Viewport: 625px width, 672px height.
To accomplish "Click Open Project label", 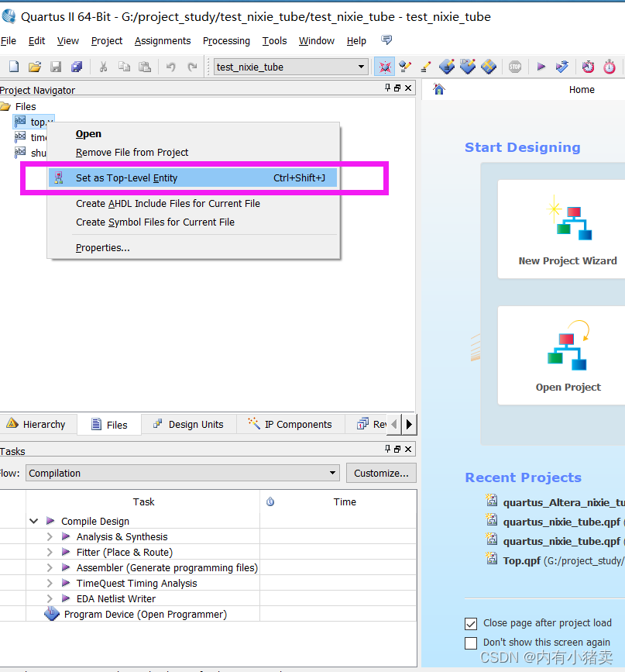I will click(568, 387).
